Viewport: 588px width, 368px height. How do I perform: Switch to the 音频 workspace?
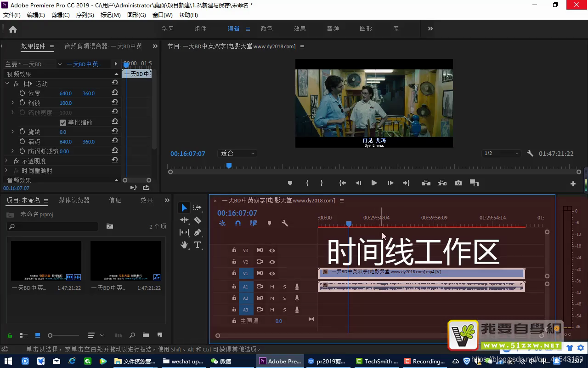pos(333,29)
